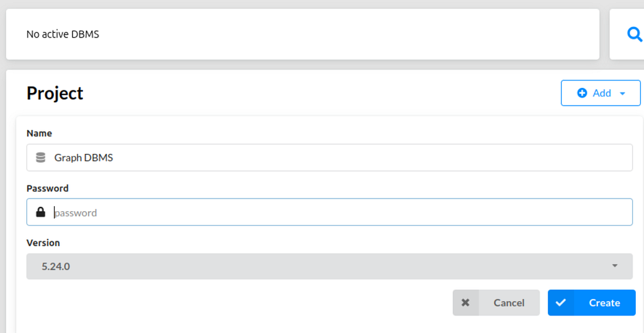Image resolution: width=644 pixels, height=333 pixels.
Task: Click the checkmark icon on Create button
Action: pyautogui.click(x=560, y=303)
